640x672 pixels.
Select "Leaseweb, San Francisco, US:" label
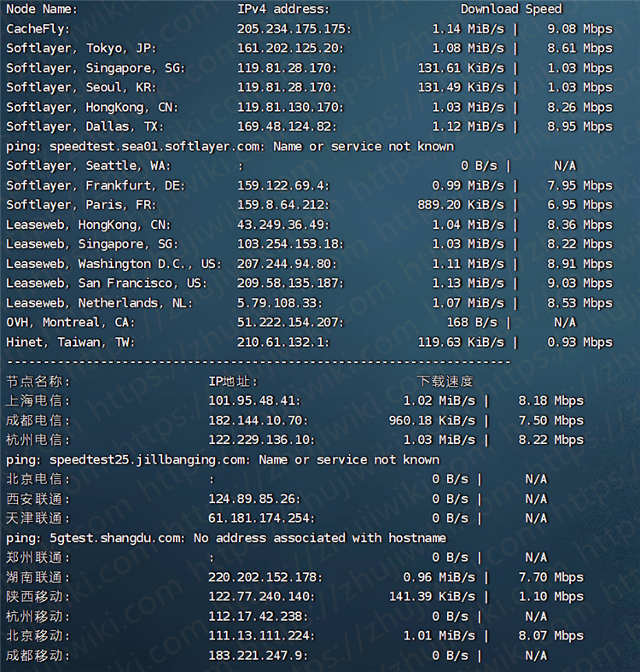pyautogui.click(x=107, y=283)
